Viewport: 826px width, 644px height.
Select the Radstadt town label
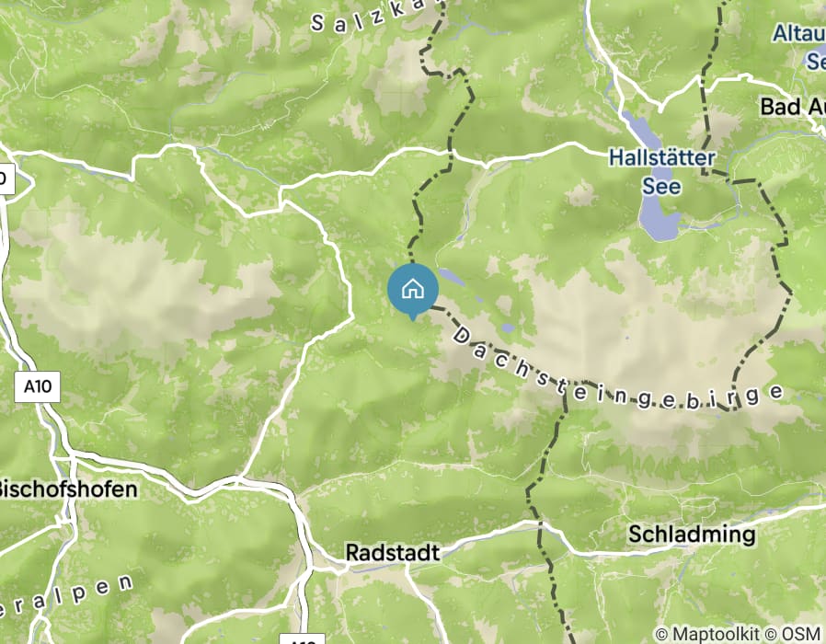pos(392,553)
